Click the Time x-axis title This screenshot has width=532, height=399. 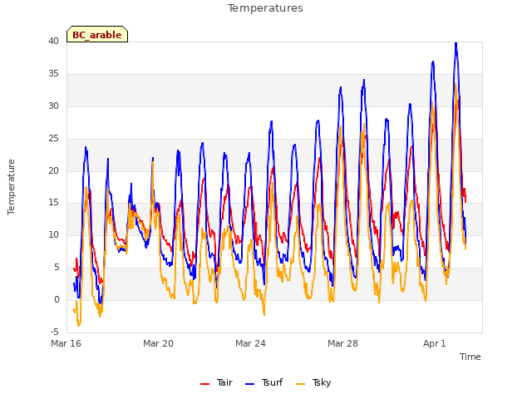(470, 357)
